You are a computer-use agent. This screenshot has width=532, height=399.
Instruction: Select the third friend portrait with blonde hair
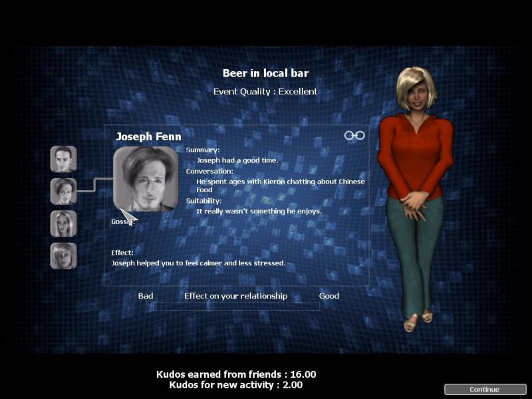pyautogui.click(x=64, y=223)
